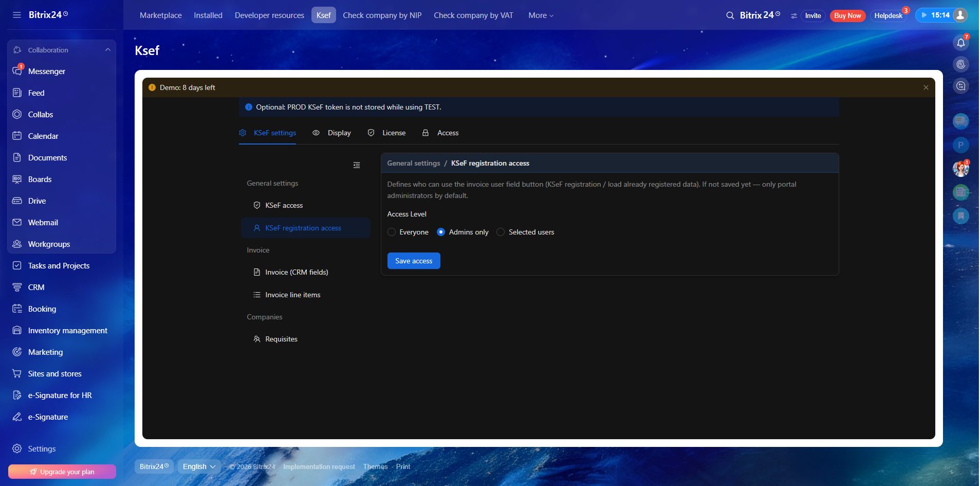This screenshot has height=486, width=980.
Task: Expand the More menu dropdown
Action: point(541,15)
